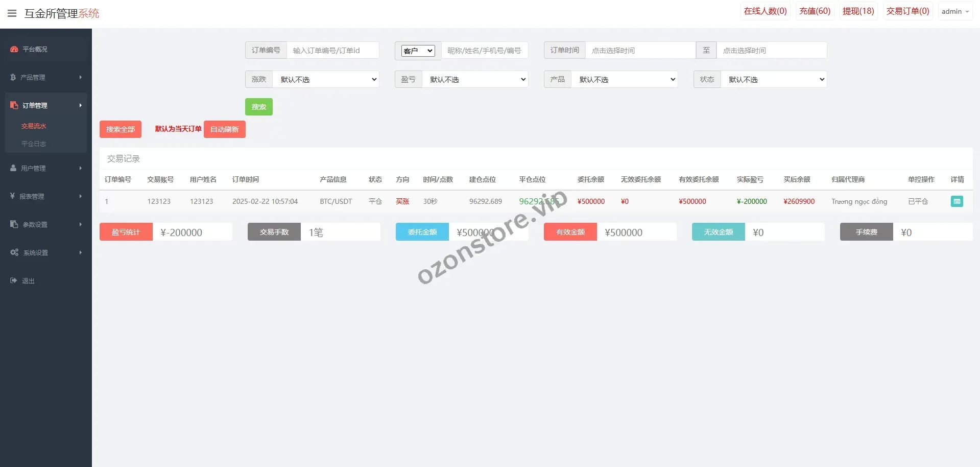
Task: Toggle the 自动刷新 button
Action: pos(225,129)
